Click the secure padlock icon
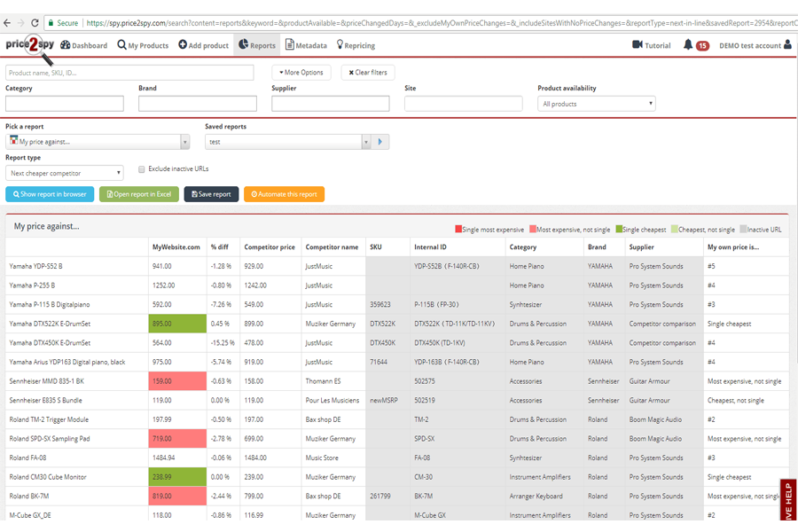The height and width of the screenshot is (532, 798). point(51,23)
